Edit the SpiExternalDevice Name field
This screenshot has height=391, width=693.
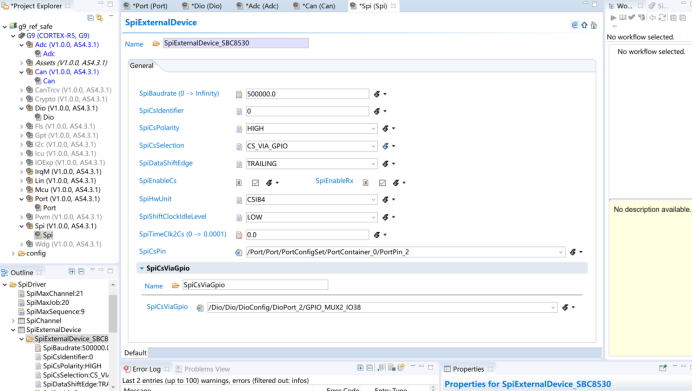[236, 43]
